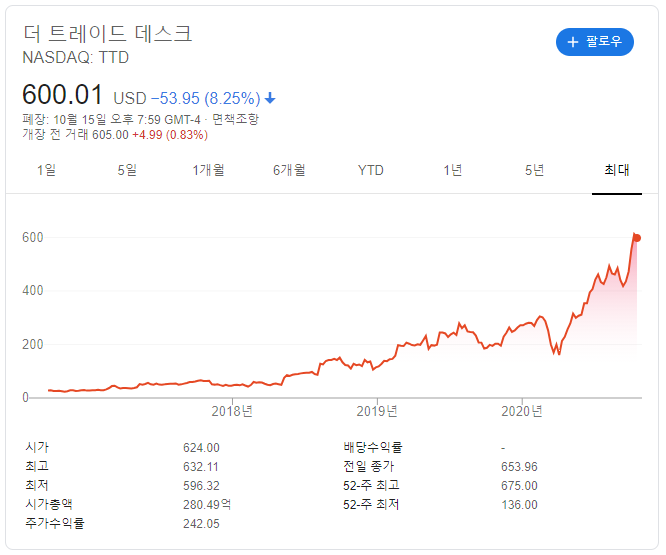Select the 1일 range tab
Image resolution: width=666 pixels, height=555 pixels.
pyautogui.click(x=46, y=170)
